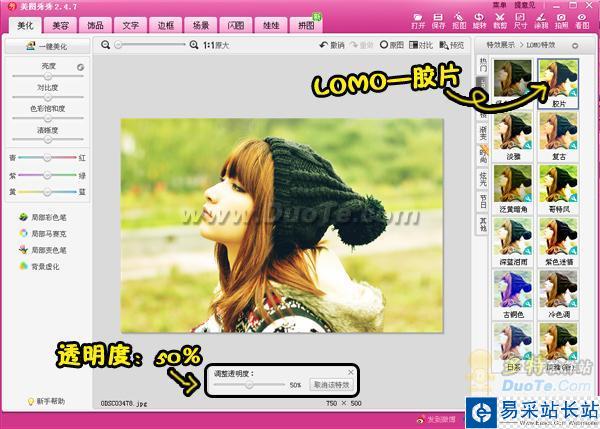The height and width of the screenshot is (429, 600).
Task: Click the 撤销 undo arrow
Action: 332,45
